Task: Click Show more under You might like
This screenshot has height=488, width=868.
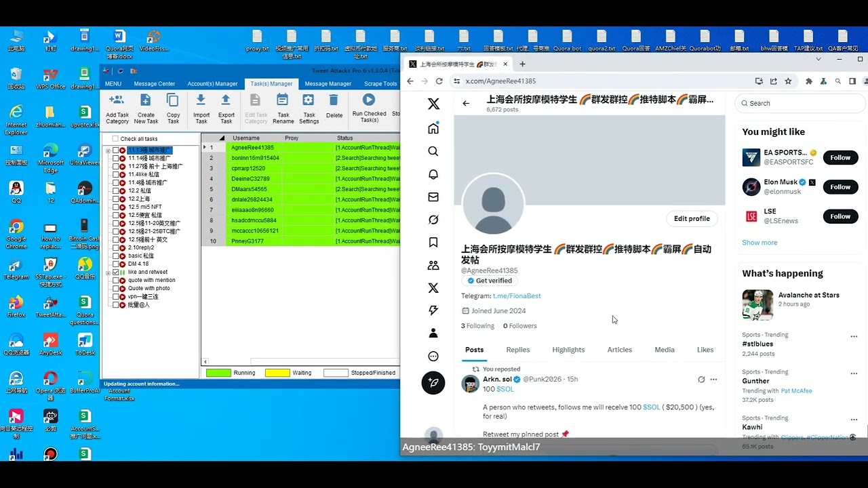Action: pyautogui.click(x=759, y=243)
